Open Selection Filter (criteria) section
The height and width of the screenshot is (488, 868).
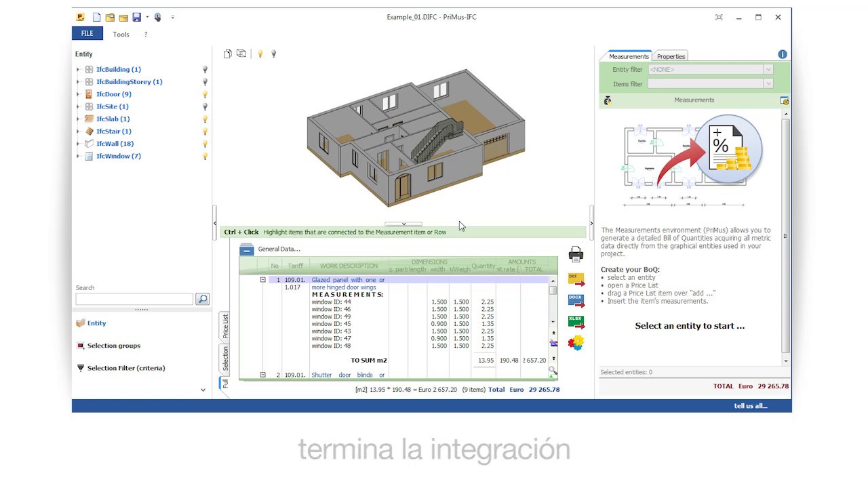126,368
